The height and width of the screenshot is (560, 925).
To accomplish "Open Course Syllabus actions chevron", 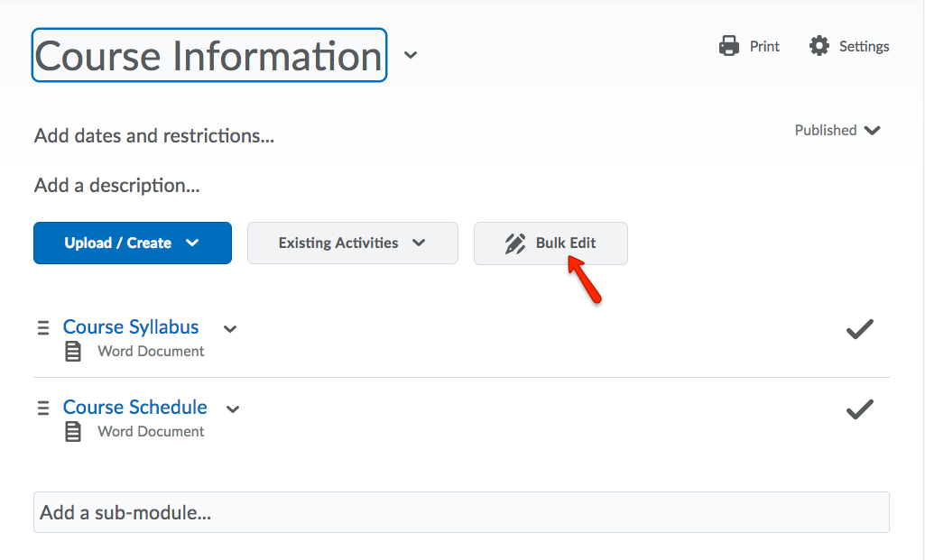I will (230, 329).
